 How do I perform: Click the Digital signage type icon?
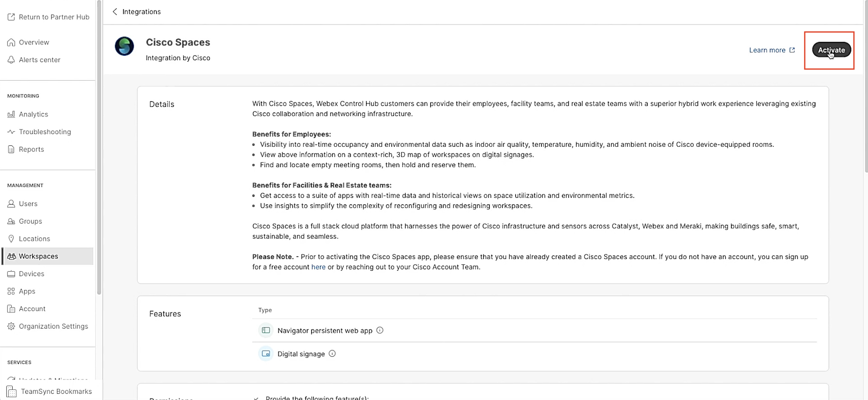point(266,353)
